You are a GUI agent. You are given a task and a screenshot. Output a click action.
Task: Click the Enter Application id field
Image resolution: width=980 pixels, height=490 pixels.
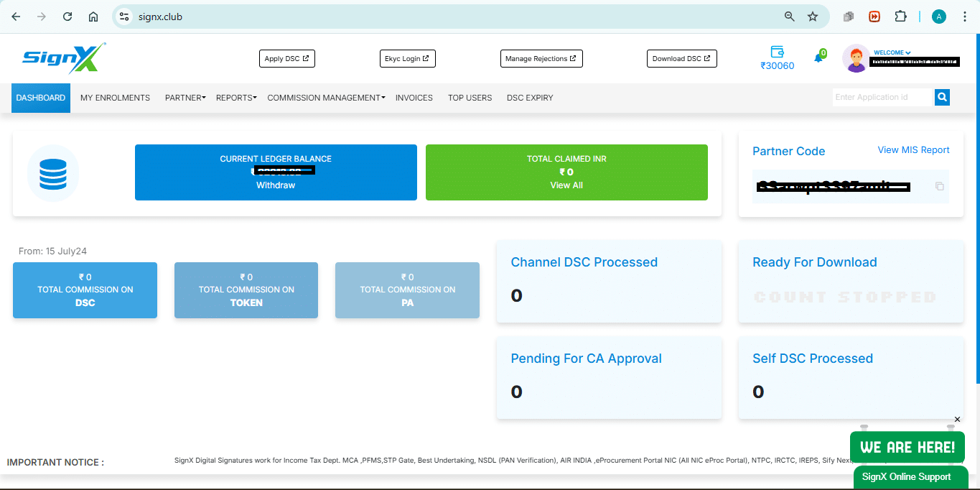click(882, 96)
